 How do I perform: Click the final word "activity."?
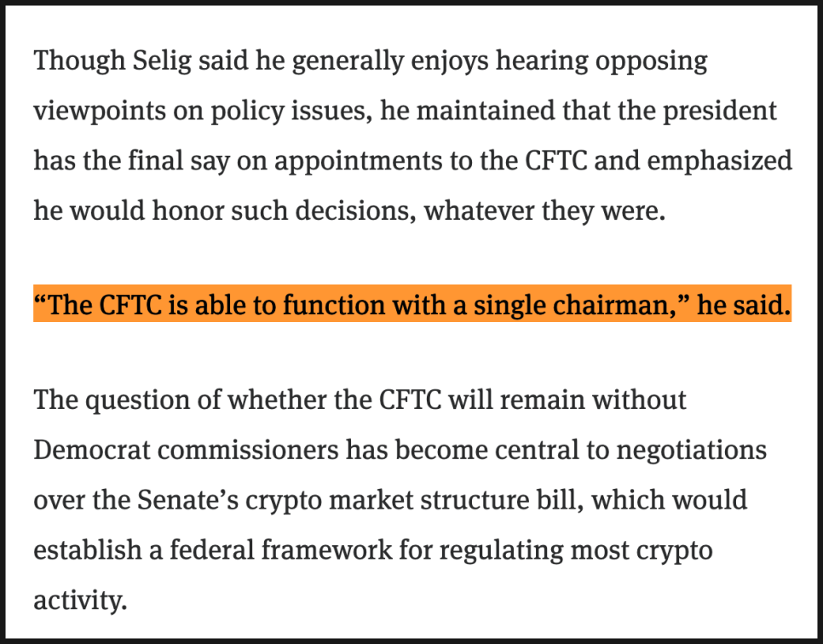tap(80, 599)
